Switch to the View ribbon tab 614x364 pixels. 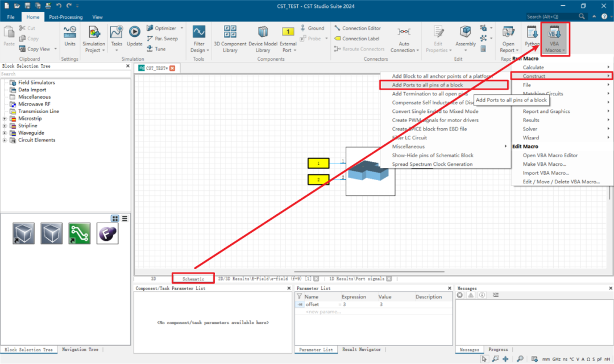pos(98,17)
